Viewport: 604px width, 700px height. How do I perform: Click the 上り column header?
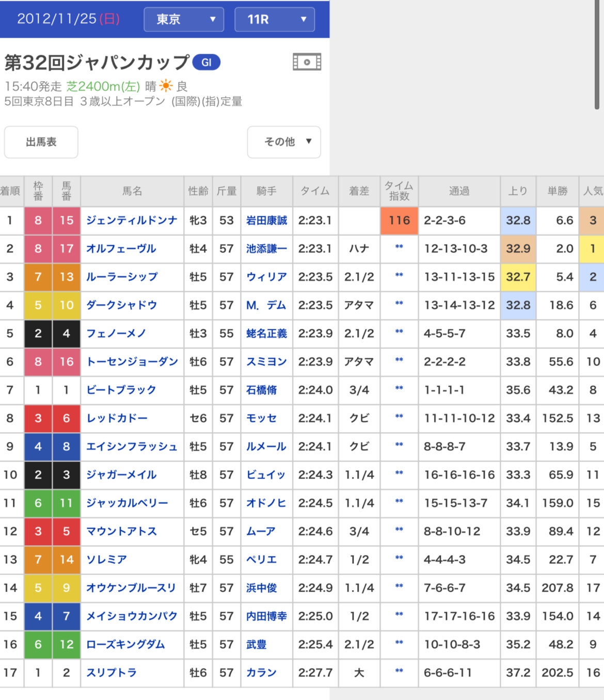pyautogui.click(x=518, y=191)
